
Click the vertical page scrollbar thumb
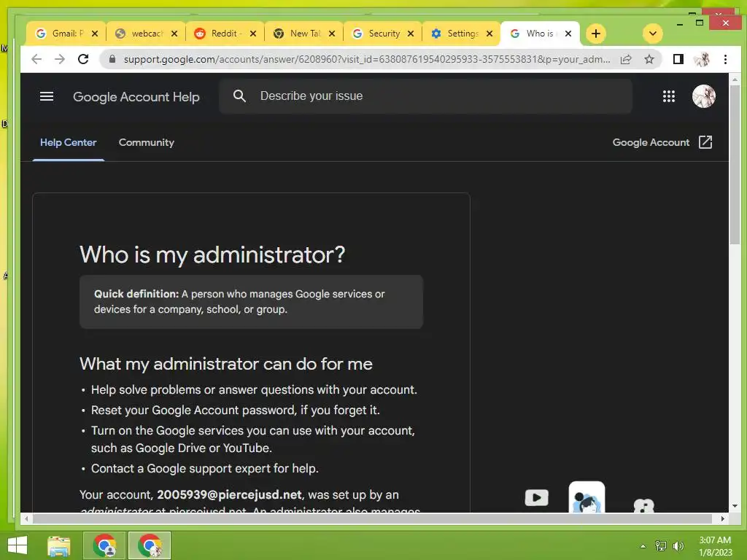735,164
